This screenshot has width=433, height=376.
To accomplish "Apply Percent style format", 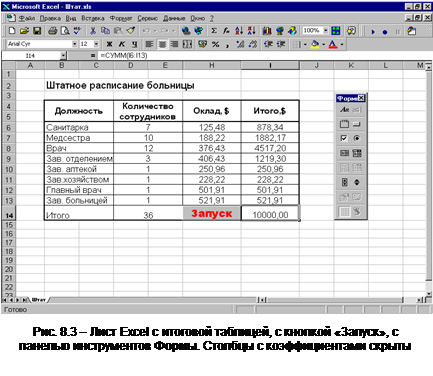I will (x=215, y=44).
